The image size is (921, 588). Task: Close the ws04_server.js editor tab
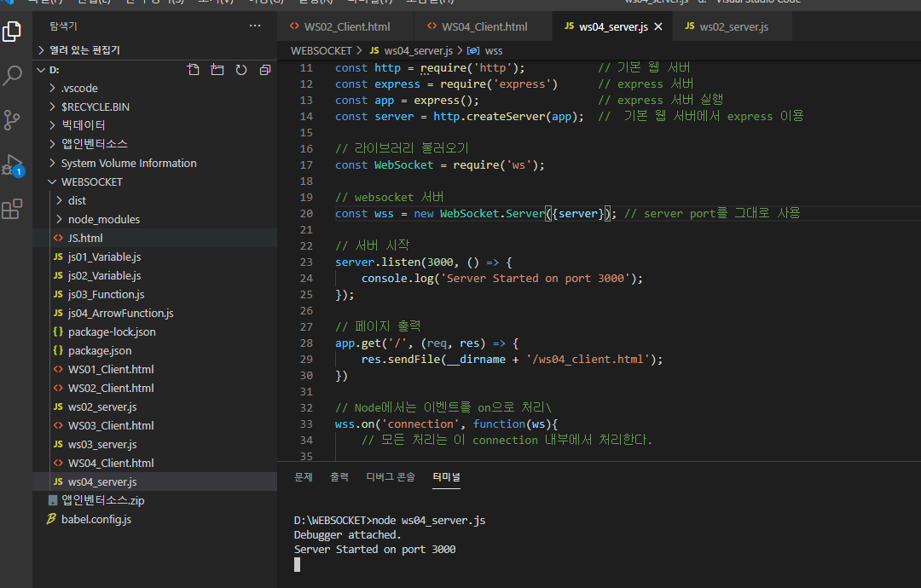658,26
